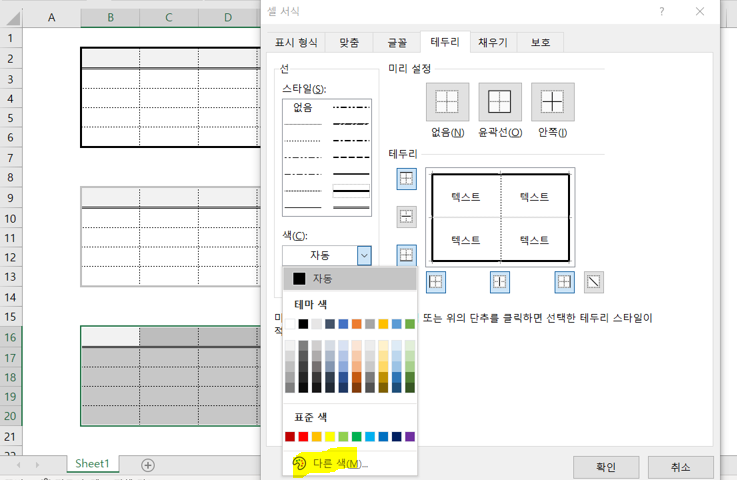Pick purple swatch in 표준 색 row
Viewport: 737px width, 480px height.
(x=410, y=437)
